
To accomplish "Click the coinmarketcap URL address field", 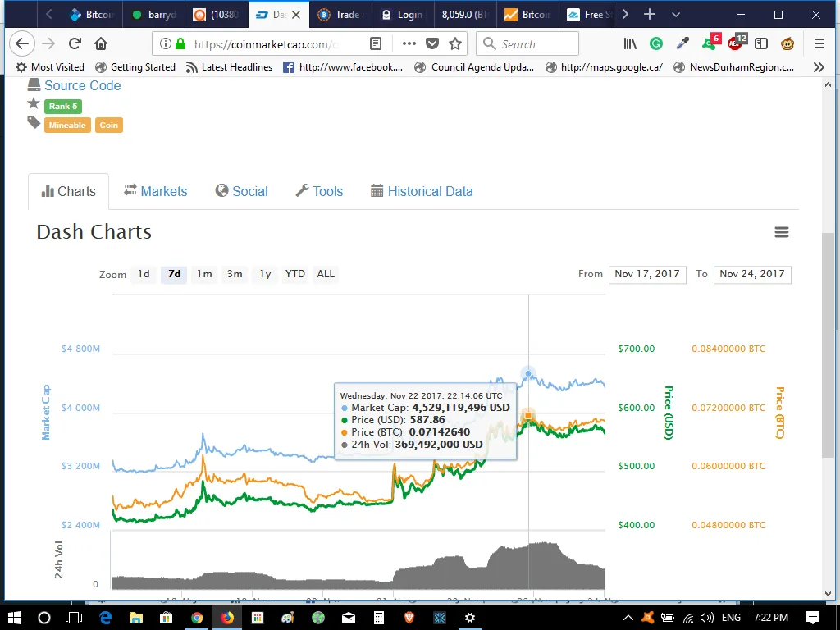I will [267, 44].
